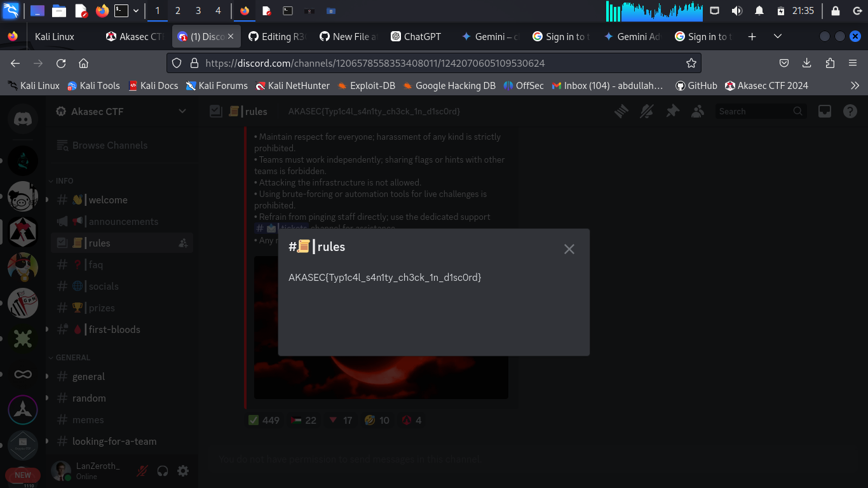Open the Kali applications menu
The width and height of the screenshot is (868, 488).
(11, 11)
